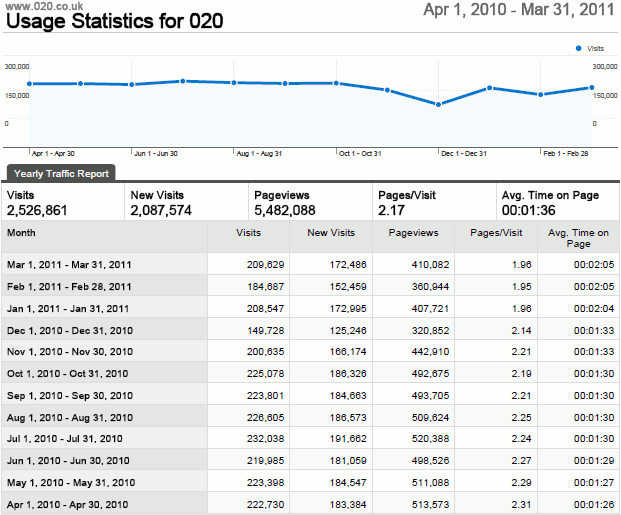Viewport: 621px width, 515px height.
Task: Click the December 2010 visits value 149,728
Action: pos(265,330)
